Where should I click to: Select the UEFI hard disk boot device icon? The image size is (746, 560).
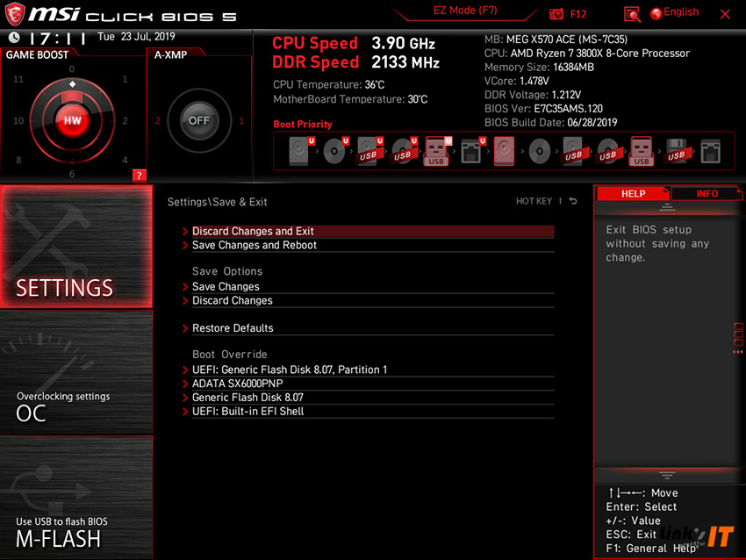coord(301,151)
